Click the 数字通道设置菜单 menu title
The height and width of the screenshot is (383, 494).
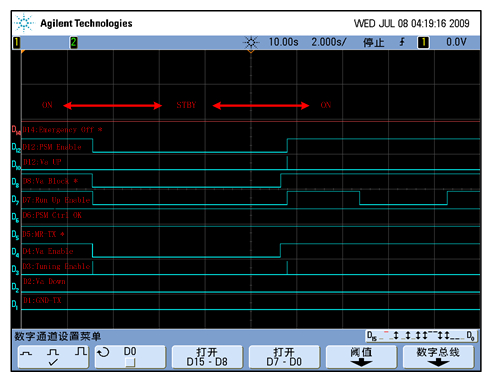57,336
